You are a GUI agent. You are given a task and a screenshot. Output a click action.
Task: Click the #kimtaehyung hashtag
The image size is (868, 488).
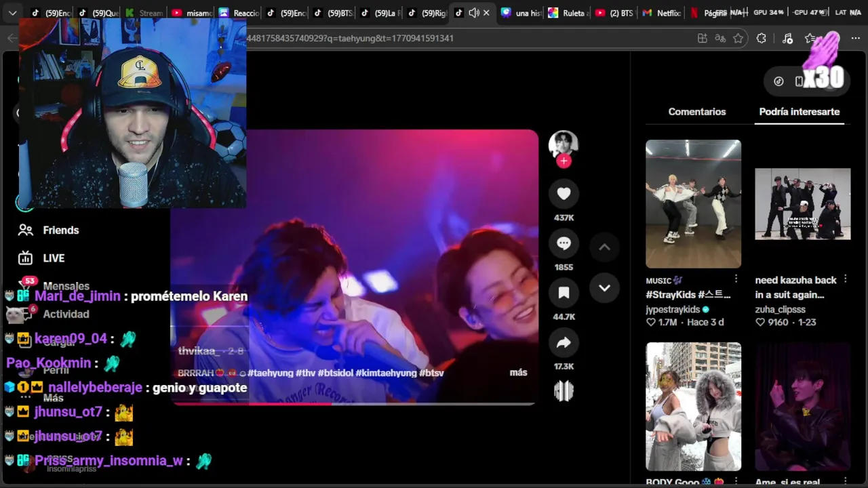(x=386, y=373)
